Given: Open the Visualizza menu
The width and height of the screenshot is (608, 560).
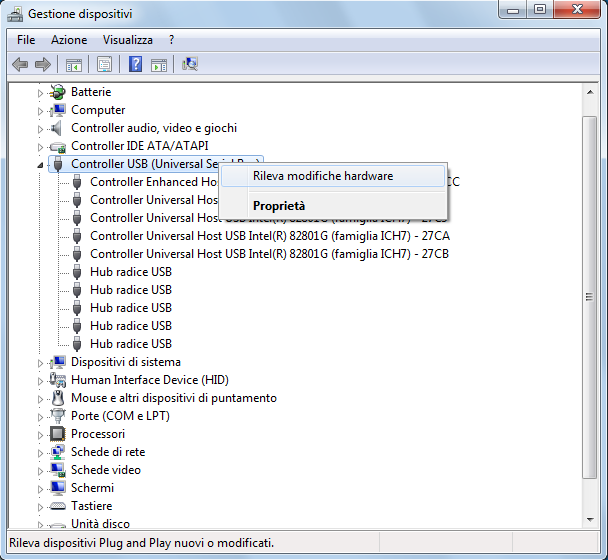Looking at the screenshot, I should tap(128, 40).
